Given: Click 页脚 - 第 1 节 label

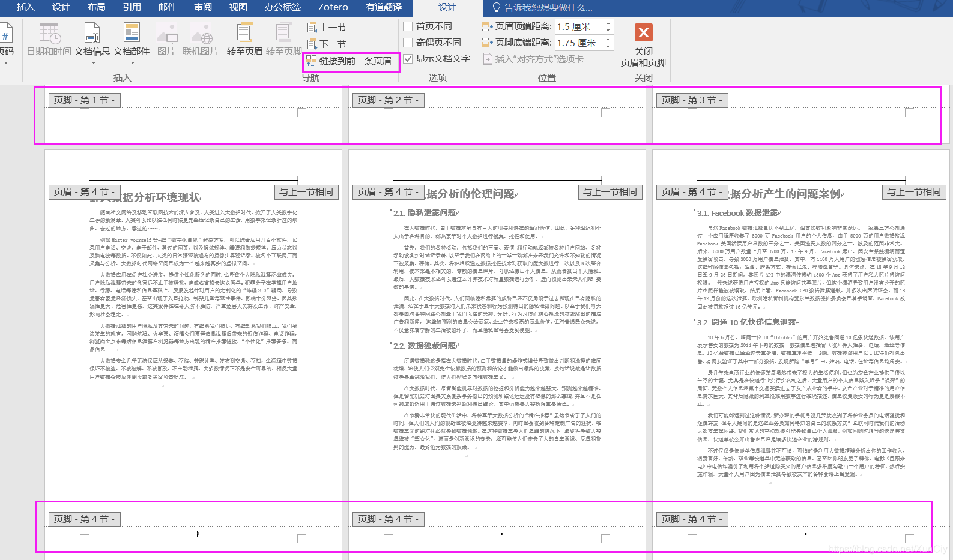Looking at the screenshot, I should click(85, 100).
